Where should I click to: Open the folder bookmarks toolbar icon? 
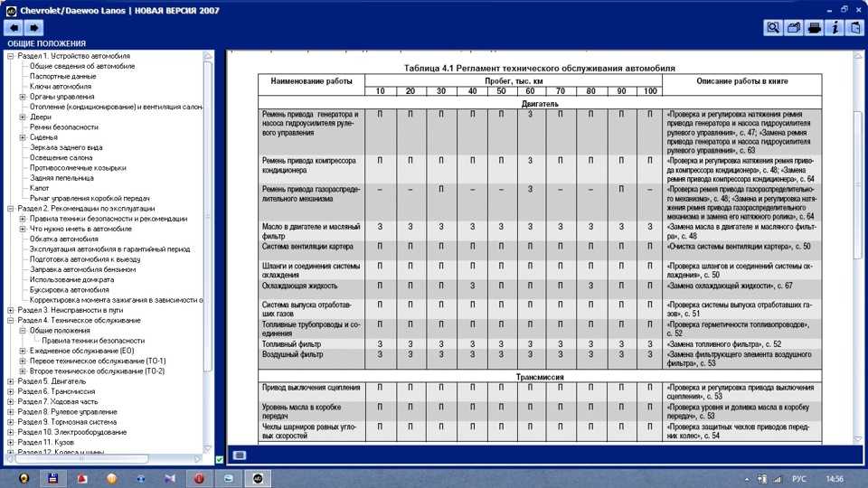pos(793,28)
